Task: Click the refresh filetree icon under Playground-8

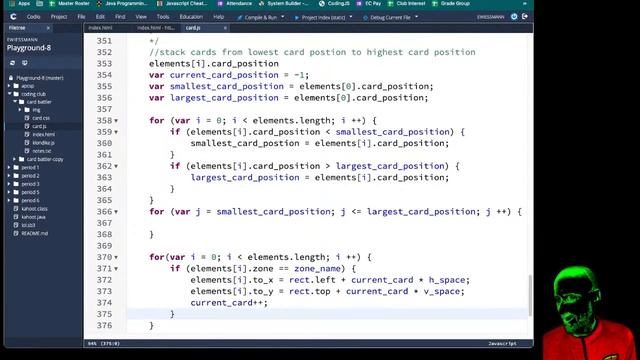Action: pos(12,63)
